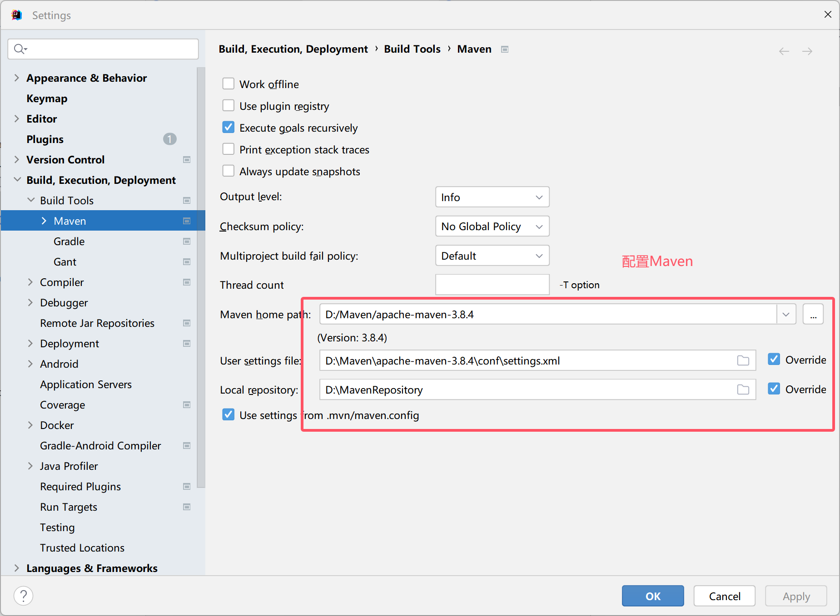Click project icon next to Version Control
The height and width of the screenshot is (616, 840).
coord(186,160)
